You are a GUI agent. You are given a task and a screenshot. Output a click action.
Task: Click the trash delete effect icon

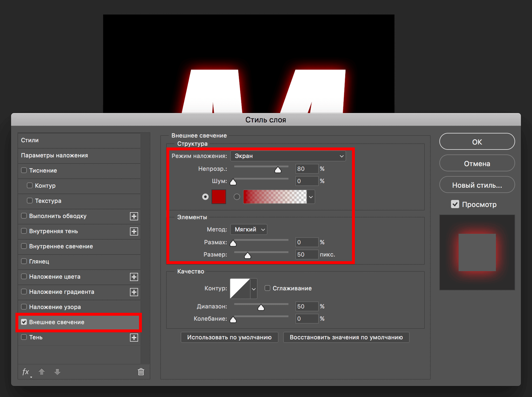pos(141,372)
